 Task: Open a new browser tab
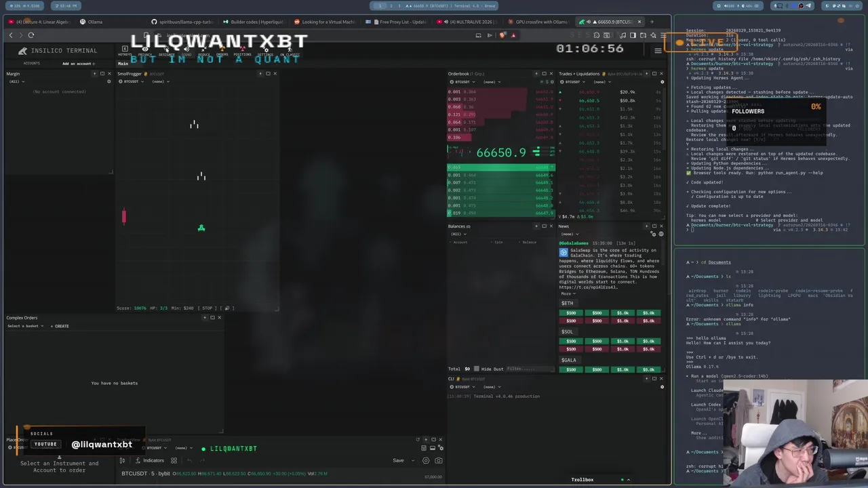coord(652,22)
